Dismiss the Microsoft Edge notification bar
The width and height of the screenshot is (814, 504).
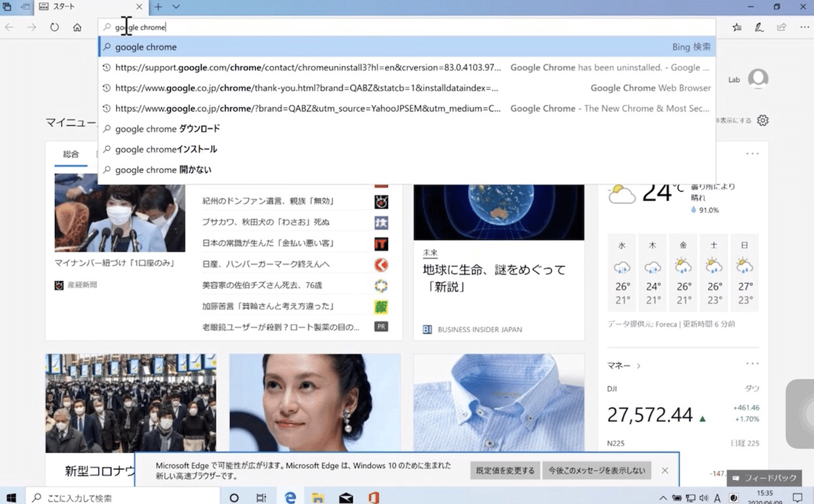665,470
